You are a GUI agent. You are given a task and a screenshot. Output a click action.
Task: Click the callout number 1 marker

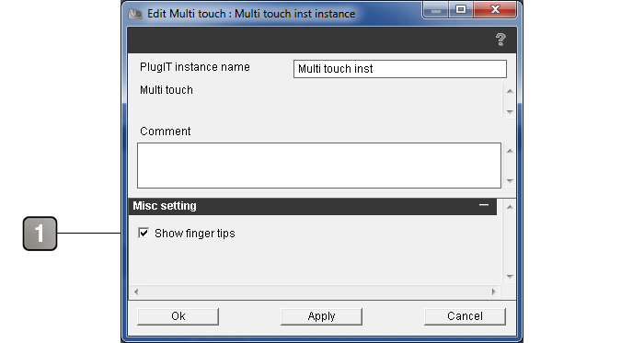click(x=40, y=234)
